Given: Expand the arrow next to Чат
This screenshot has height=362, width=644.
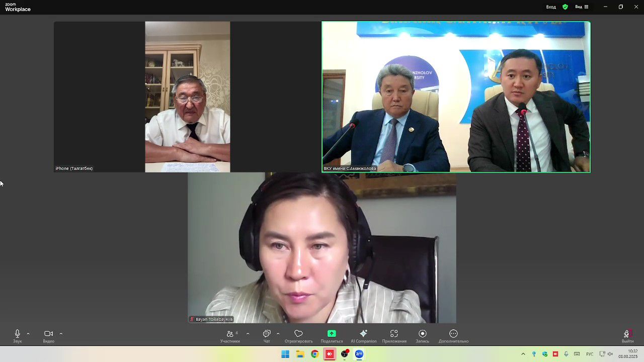Looking at the screenshot, I should point(278,333).
